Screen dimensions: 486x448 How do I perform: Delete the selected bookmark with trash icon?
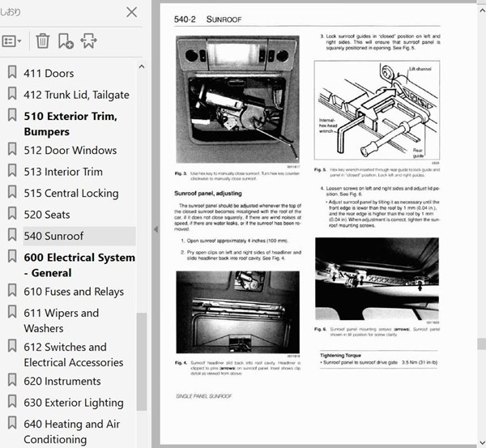[42, 41]
